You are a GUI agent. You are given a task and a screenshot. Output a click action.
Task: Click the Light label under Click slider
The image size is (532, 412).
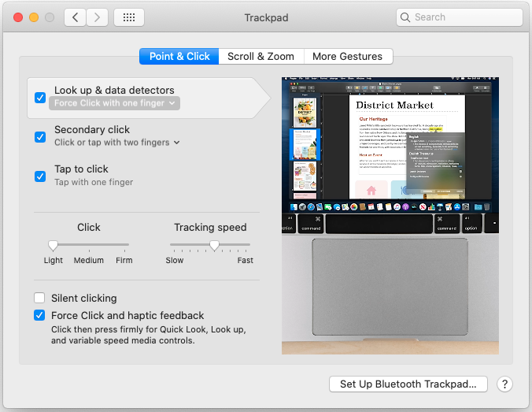click(54, 260)
